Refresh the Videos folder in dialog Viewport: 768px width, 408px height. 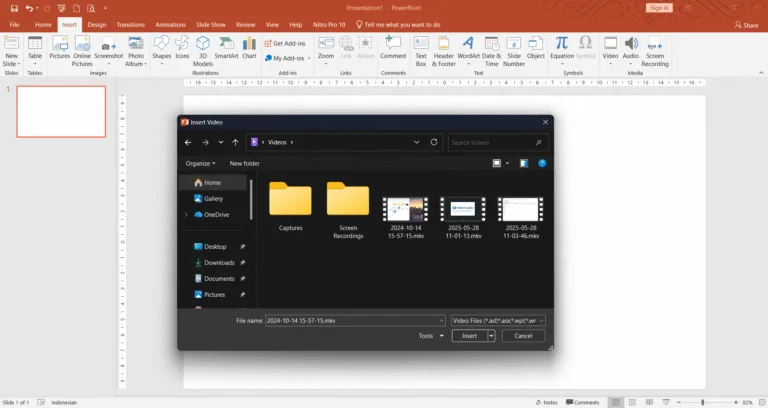433,142
